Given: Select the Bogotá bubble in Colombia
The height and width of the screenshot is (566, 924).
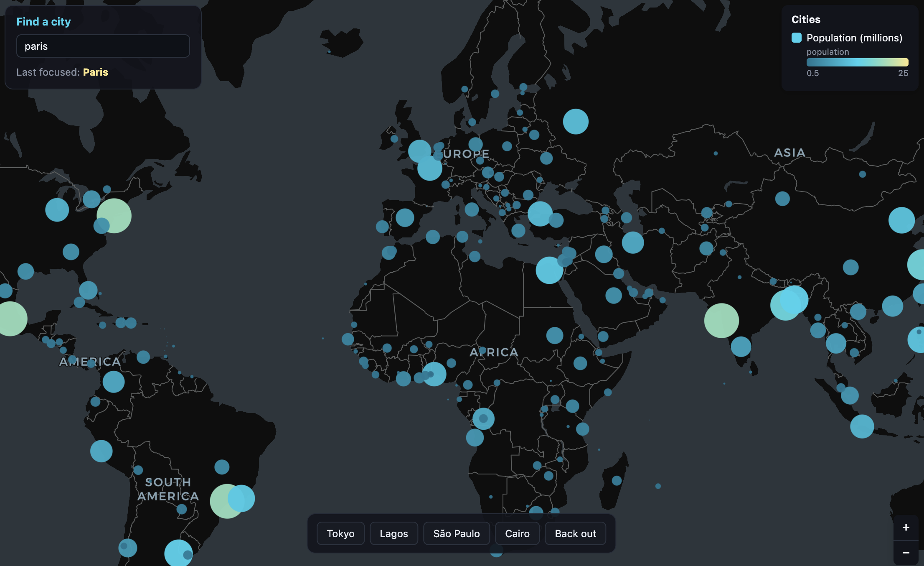Looking at the screenshot, I should [114, 382].
